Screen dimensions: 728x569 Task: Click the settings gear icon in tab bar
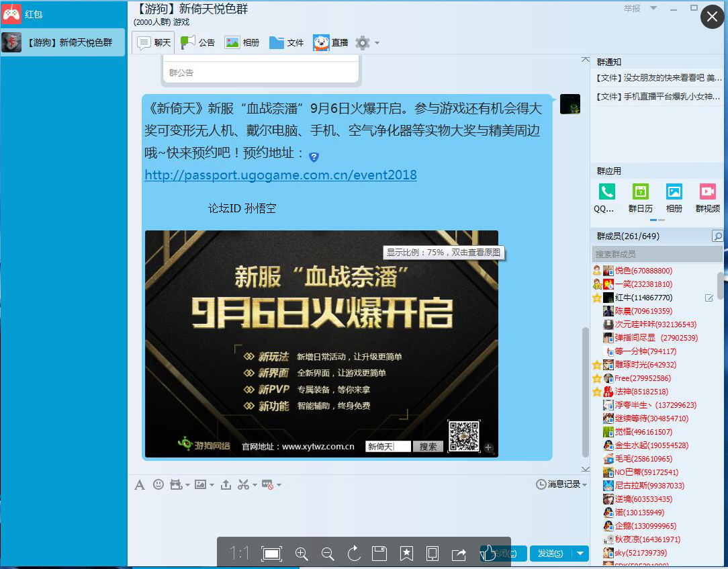coord(362,43)
